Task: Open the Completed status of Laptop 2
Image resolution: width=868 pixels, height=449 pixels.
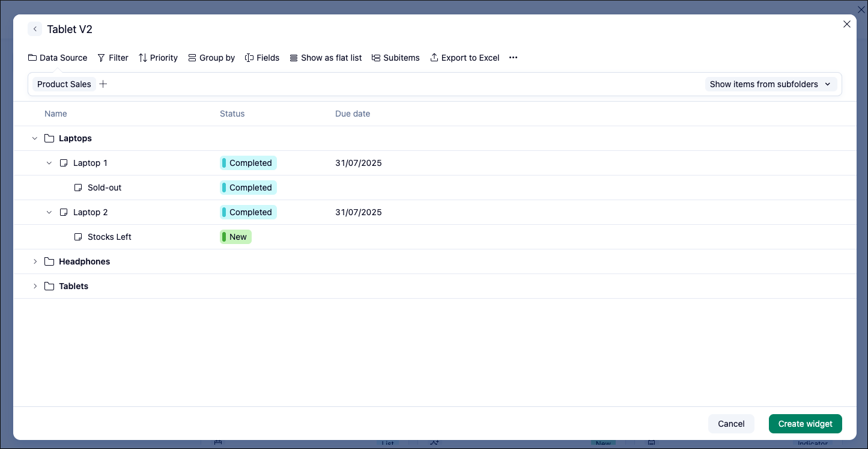Action: (x=248, y=212)
